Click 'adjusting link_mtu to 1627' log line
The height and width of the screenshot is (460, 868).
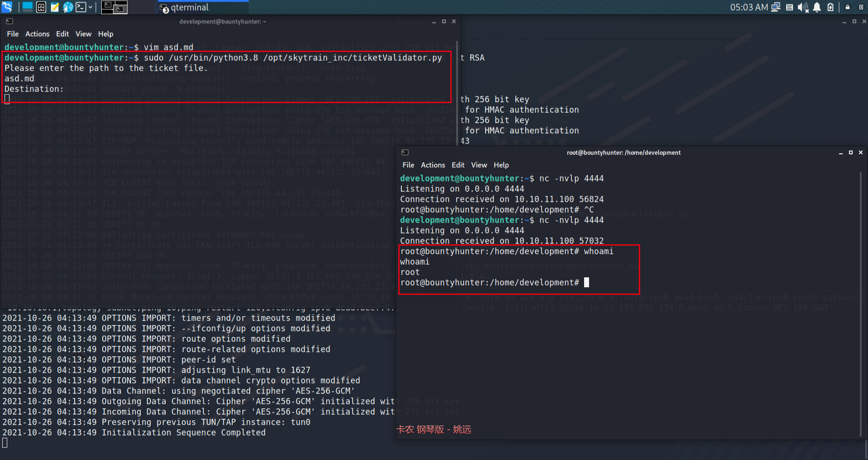(156, 370)
